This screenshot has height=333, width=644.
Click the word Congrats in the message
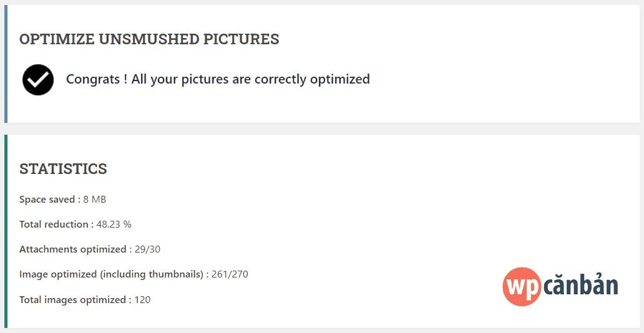coord(93,79)
